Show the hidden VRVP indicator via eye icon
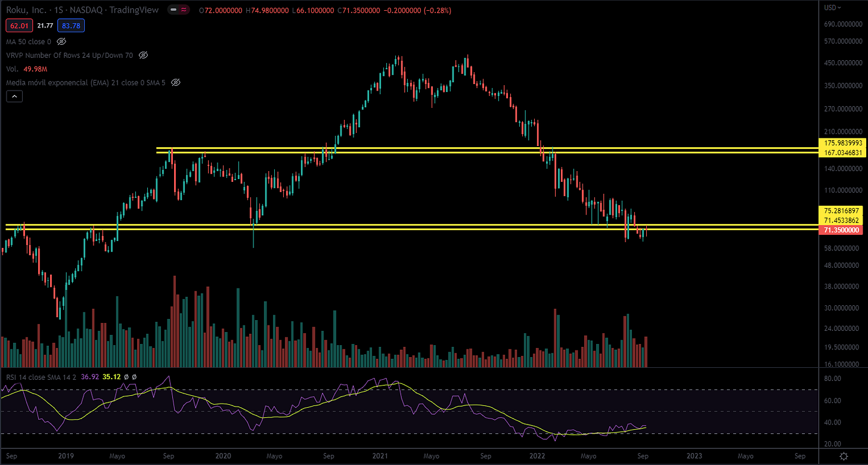Screen dimensions: 868x465 (x=143, y=55)
